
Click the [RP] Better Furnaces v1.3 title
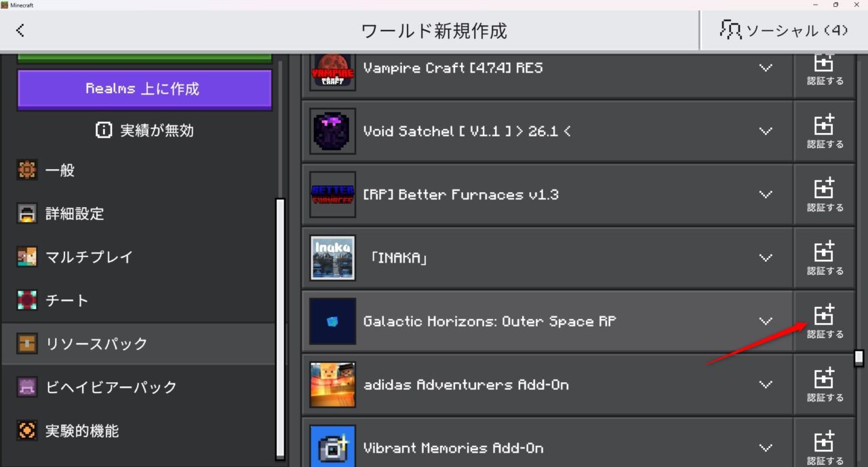[x=461, y=195]
